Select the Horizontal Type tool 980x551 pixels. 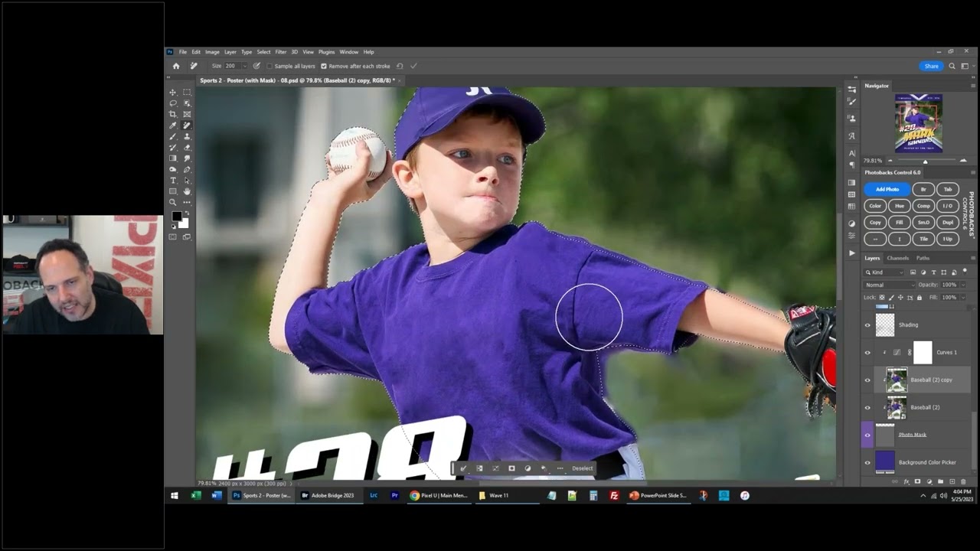click(173, 181)
